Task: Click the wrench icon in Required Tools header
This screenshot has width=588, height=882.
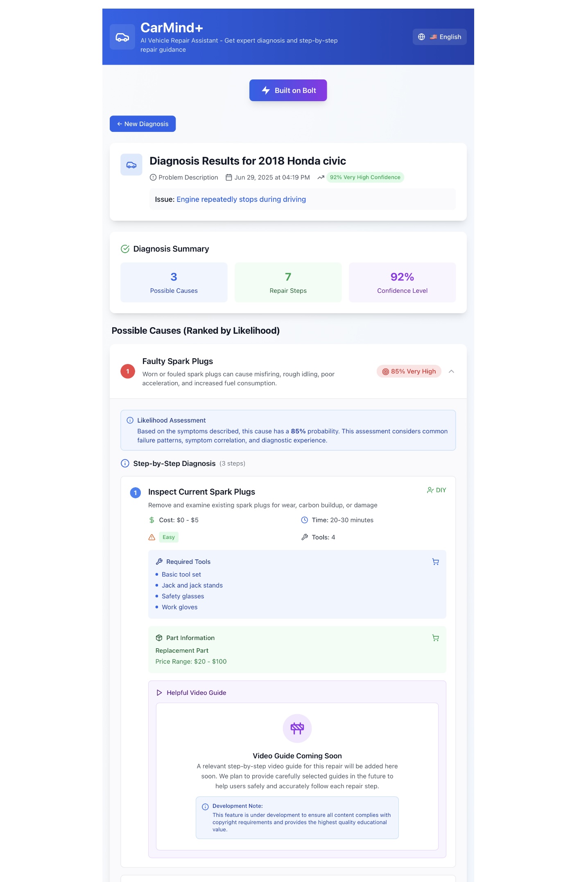Action: (159, 562)
